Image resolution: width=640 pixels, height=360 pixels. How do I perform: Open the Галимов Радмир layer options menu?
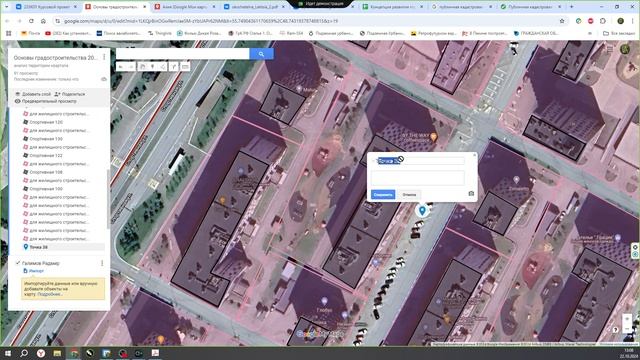point(102,263)
